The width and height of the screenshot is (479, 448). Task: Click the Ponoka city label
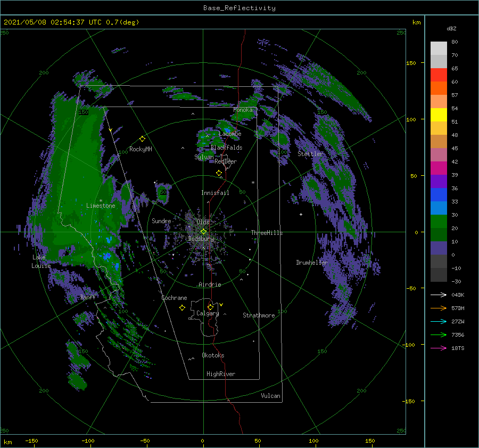click(243, 110)
